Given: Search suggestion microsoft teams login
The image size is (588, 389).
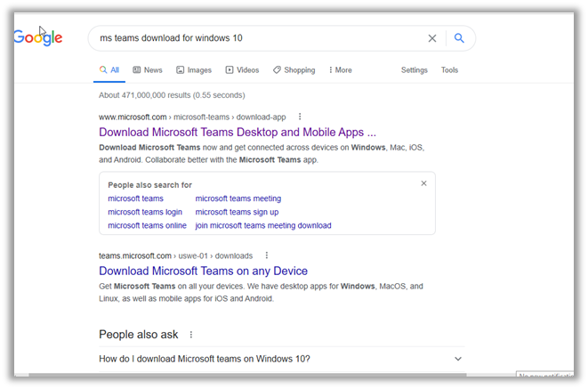Looking at the screenshot, I should click(145, 212).
